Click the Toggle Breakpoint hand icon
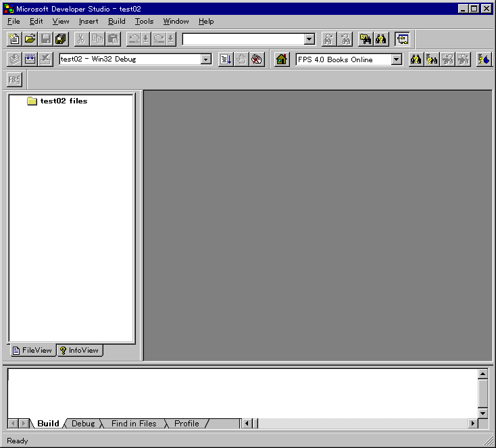The width and height of the screenshot is (496, 448). (257, 59)
